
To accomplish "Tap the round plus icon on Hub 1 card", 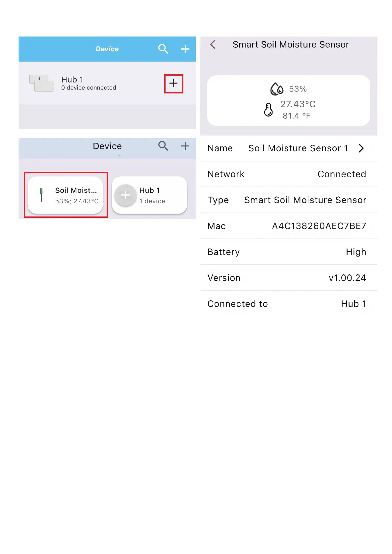I will coord(125,195).
